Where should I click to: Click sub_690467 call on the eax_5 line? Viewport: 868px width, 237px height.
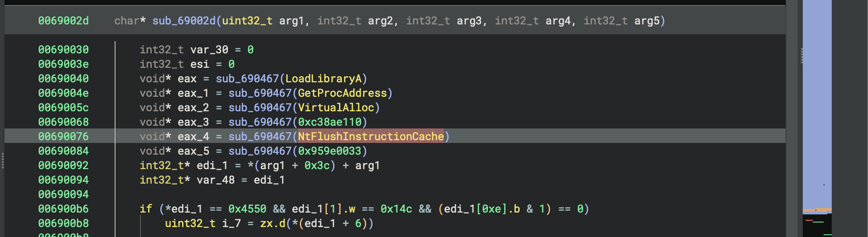(x=260, y=151)
